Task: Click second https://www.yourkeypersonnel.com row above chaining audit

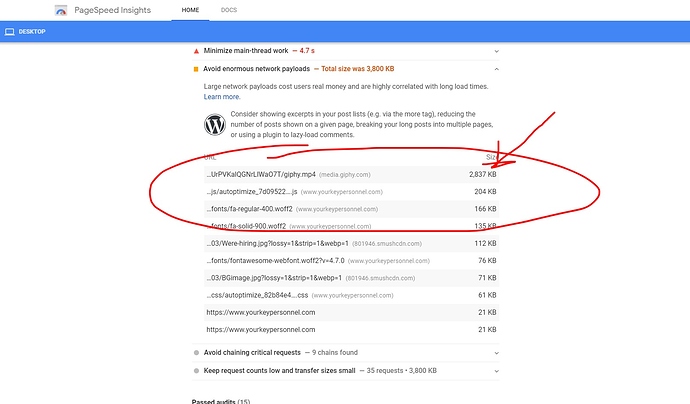Action: point(352,330)
